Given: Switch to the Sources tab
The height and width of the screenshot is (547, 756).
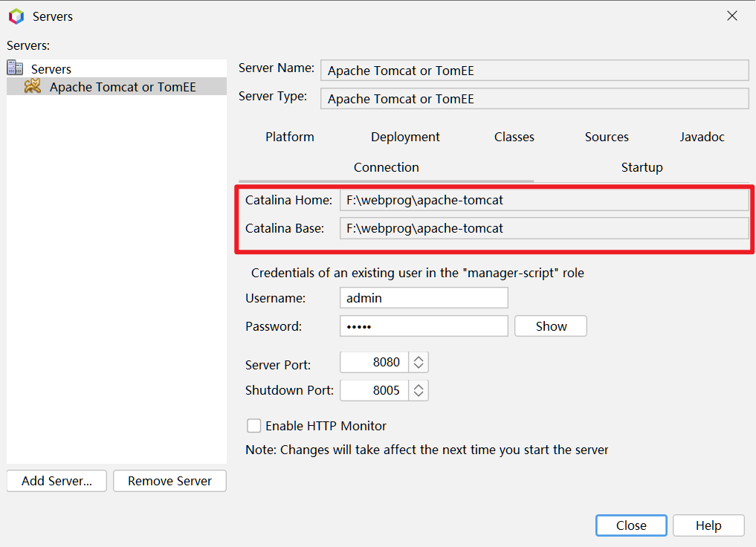Looking at the screenshot, I should [607, 137].
